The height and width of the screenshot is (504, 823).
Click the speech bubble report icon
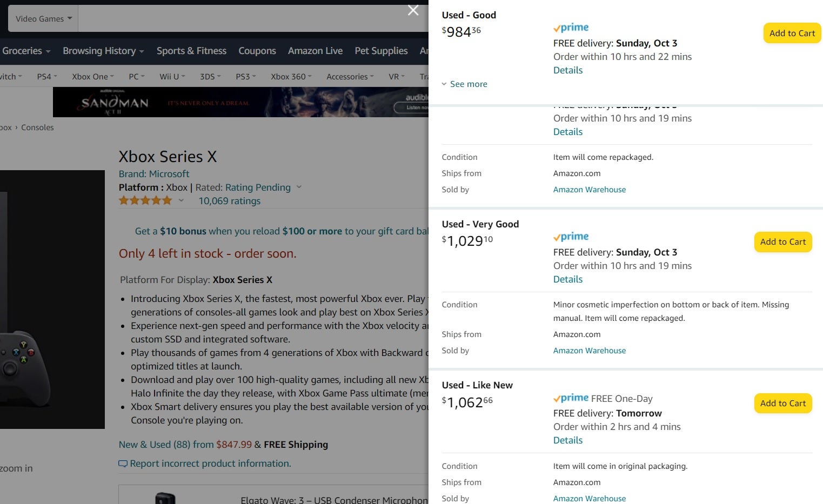123,463
